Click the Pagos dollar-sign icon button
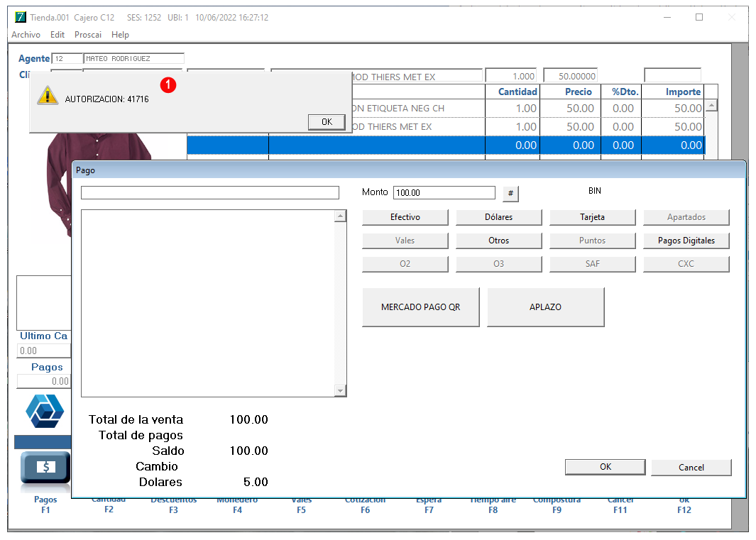The height and width of the screenshot is (540, 756). pyautogui.click(x=45, y=467)
